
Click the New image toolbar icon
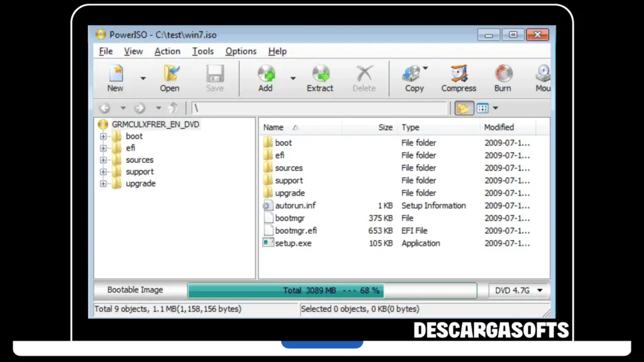click(x=115, y=77)
